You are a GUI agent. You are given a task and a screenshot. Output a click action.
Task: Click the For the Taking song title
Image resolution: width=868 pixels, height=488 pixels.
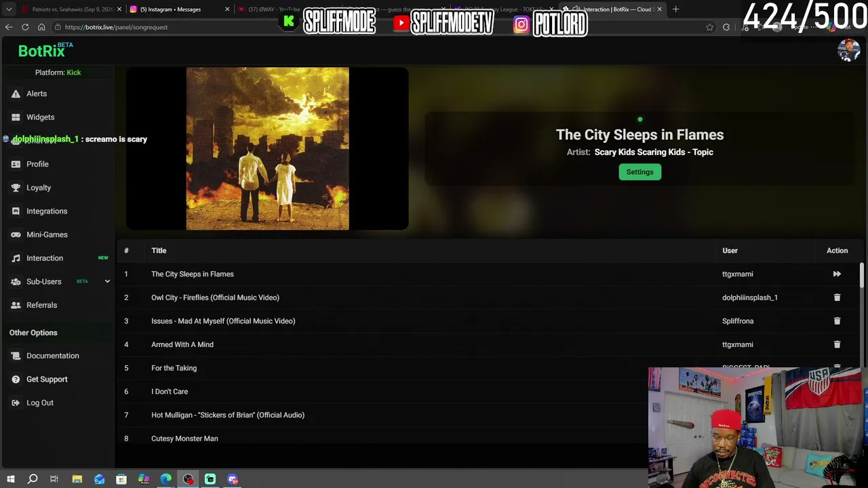pos(174,368)
